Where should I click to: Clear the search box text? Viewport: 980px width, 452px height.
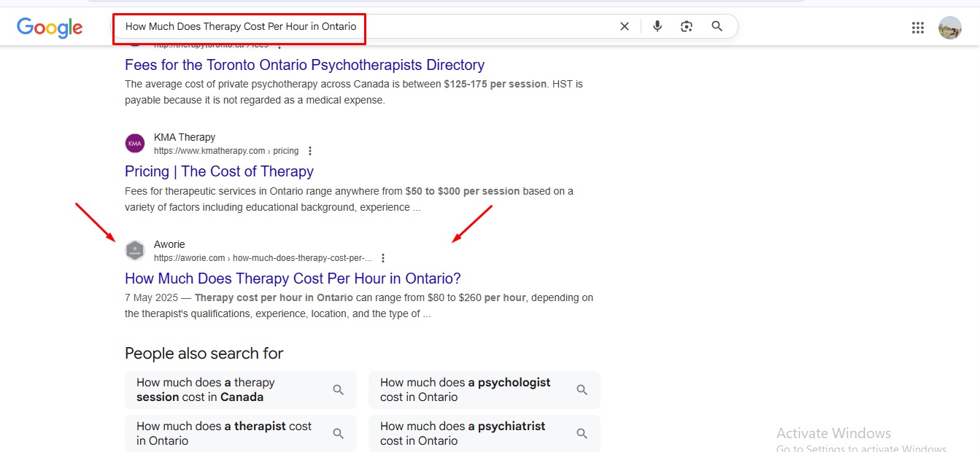pyautogui.click(x=624, y=26)
